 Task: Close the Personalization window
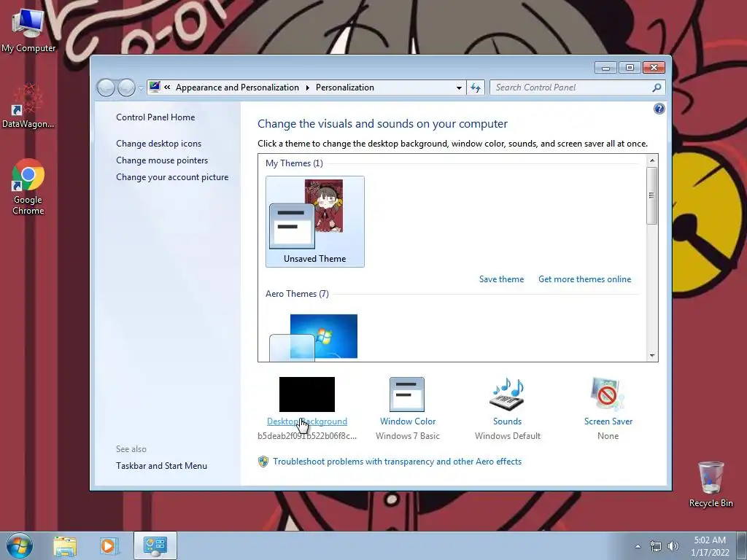pyautogui.click(x=654, y=68)
